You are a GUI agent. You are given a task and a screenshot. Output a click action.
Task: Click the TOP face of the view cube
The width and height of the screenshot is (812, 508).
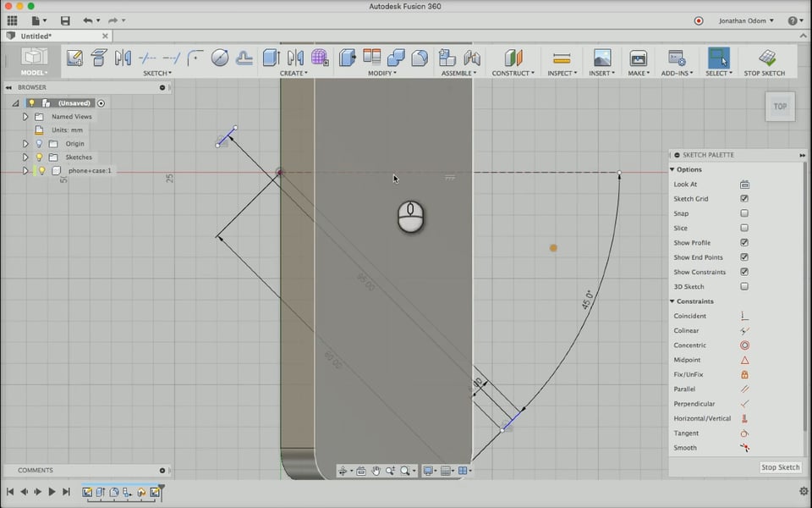pyautogui.click(x=780, y=107)
